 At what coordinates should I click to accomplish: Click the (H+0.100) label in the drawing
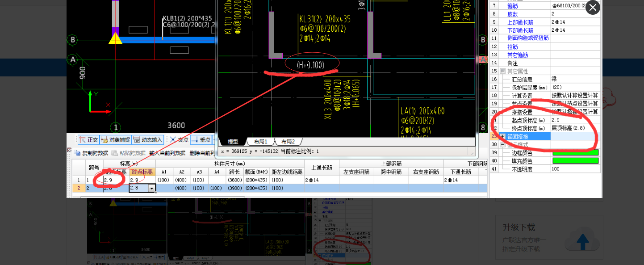point(310,65)
